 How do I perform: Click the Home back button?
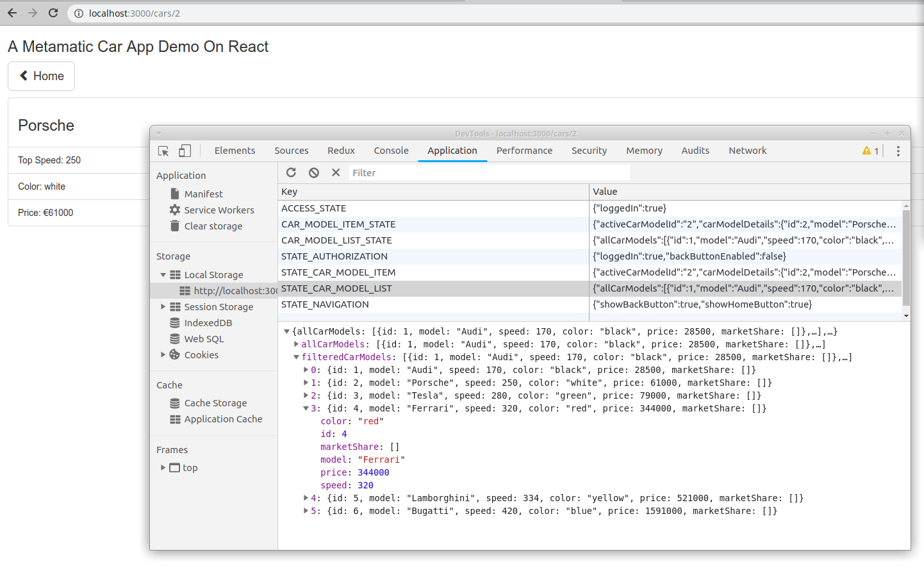pyautogui.click(x=42, y=76)
